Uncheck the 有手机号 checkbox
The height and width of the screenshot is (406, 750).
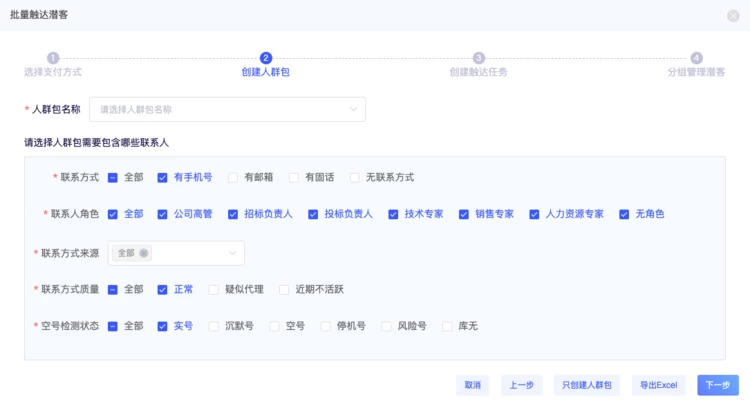[x=163, y=177]
